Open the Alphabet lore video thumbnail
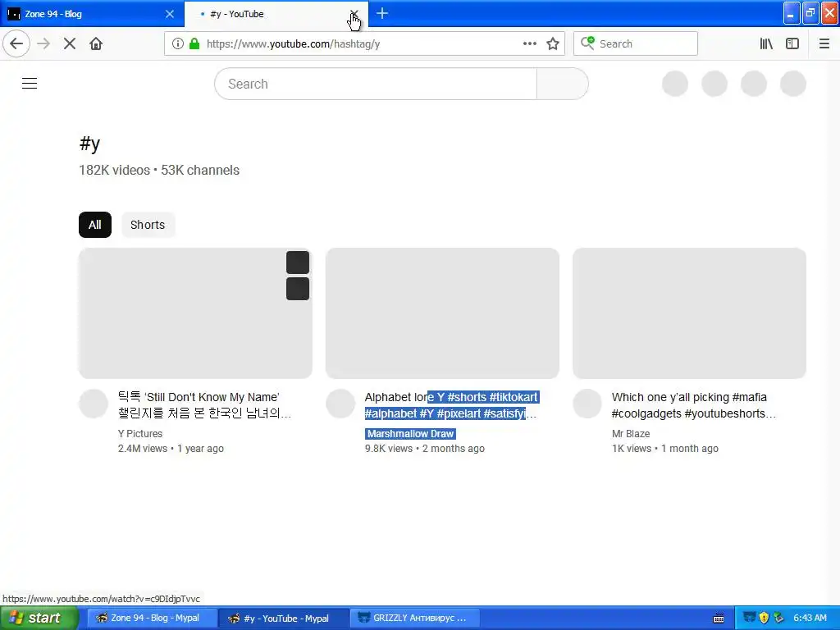Viewport: 840px width, 630px height. pyautogui.click(x=442, y=313)
